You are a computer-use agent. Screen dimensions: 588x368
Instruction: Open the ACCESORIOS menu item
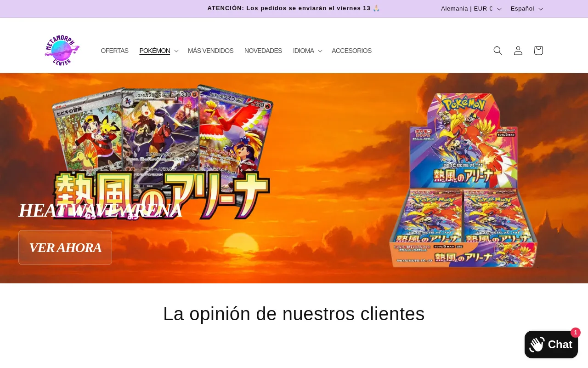click(x=351, y=51)
